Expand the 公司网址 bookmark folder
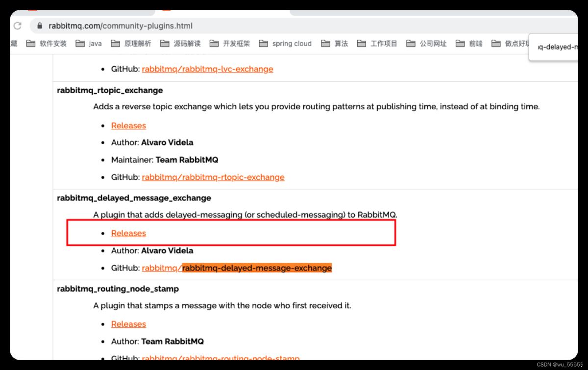588x370 pixels. point(426,44)
